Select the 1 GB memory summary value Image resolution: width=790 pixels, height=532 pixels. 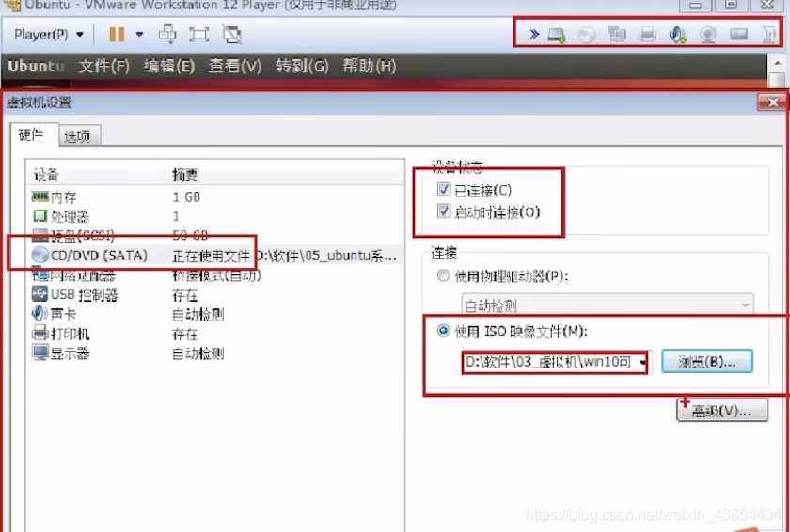[186, 196]
